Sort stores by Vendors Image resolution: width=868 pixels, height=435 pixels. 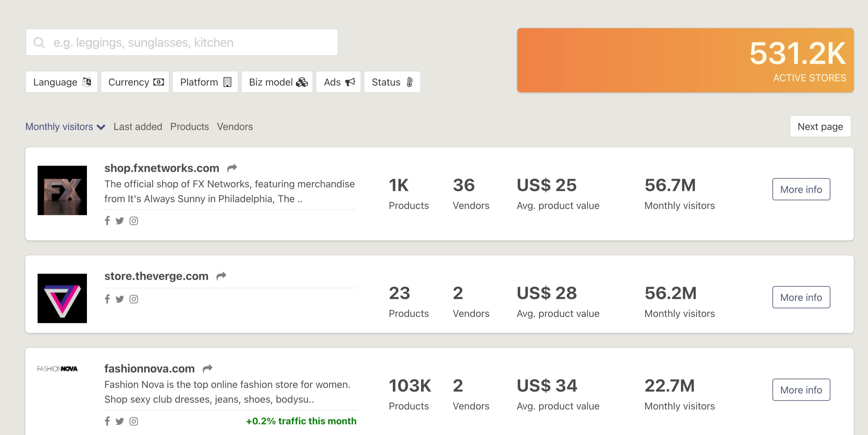point(235,126)
